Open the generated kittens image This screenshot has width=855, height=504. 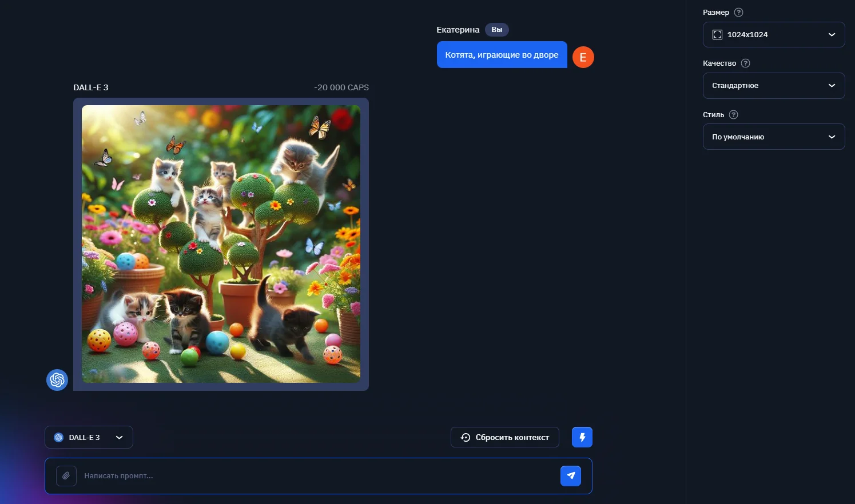[x=221, y=244]
